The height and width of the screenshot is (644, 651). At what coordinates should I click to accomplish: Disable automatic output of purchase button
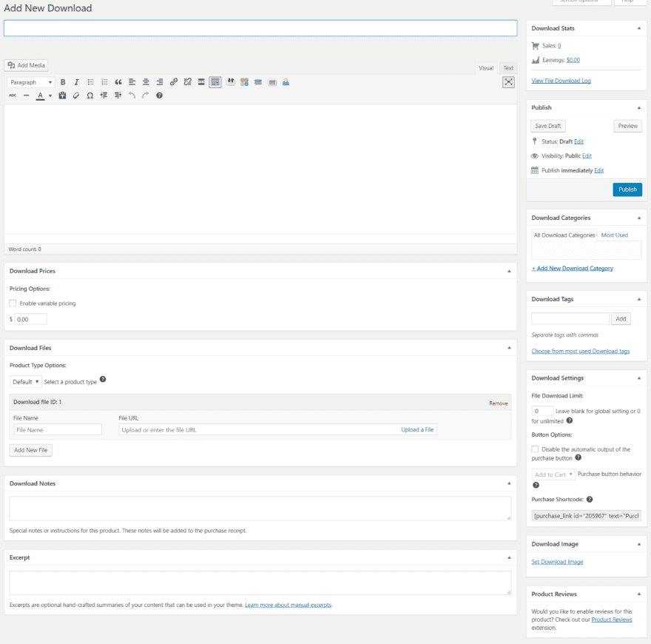[535, 449]
